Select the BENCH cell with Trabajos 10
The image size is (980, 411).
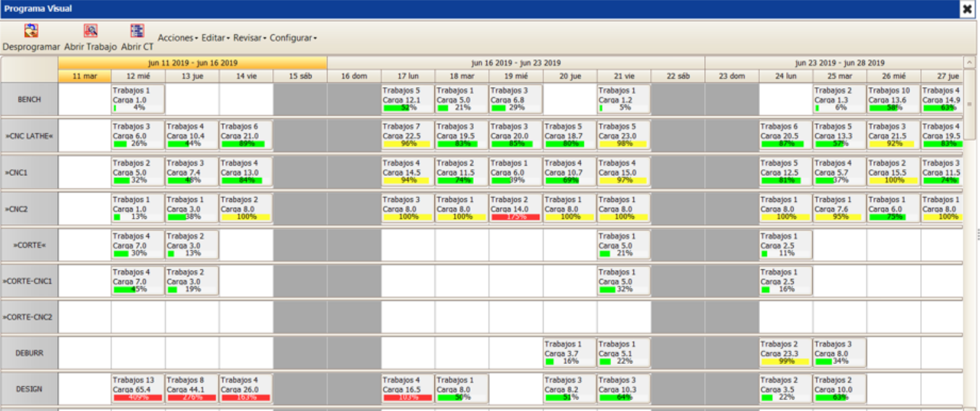(x=893, y=98)
